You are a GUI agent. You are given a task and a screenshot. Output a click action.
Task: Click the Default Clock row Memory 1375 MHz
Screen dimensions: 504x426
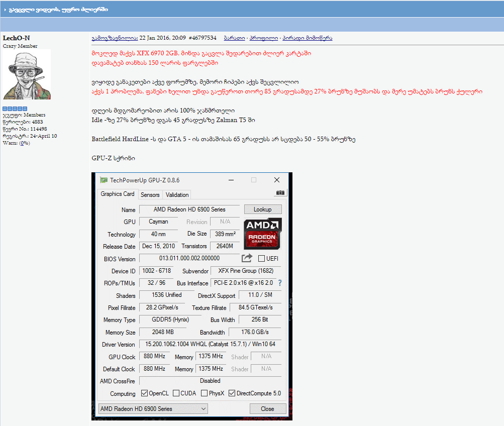point(211,369)
